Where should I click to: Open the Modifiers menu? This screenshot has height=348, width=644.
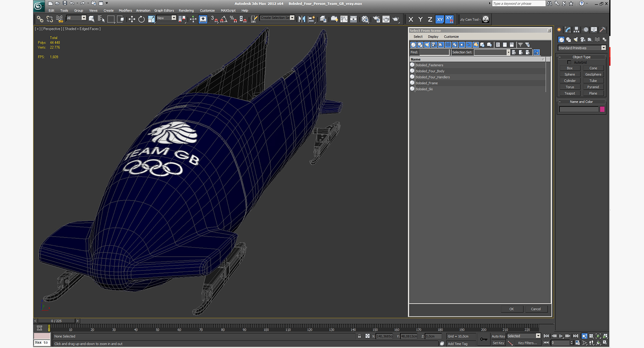coord(125,10)
